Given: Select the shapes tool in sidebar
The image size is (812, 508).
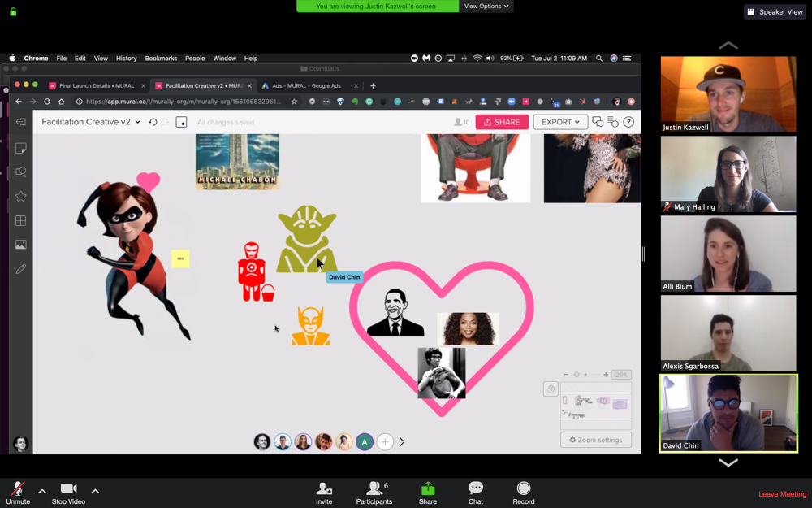Looking at the screenshot, I should coord(21,172).
